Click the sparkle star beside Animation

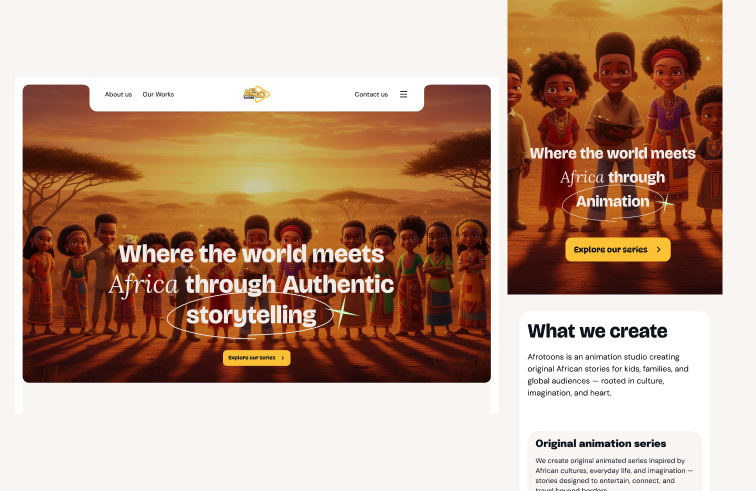click(665, 203)
